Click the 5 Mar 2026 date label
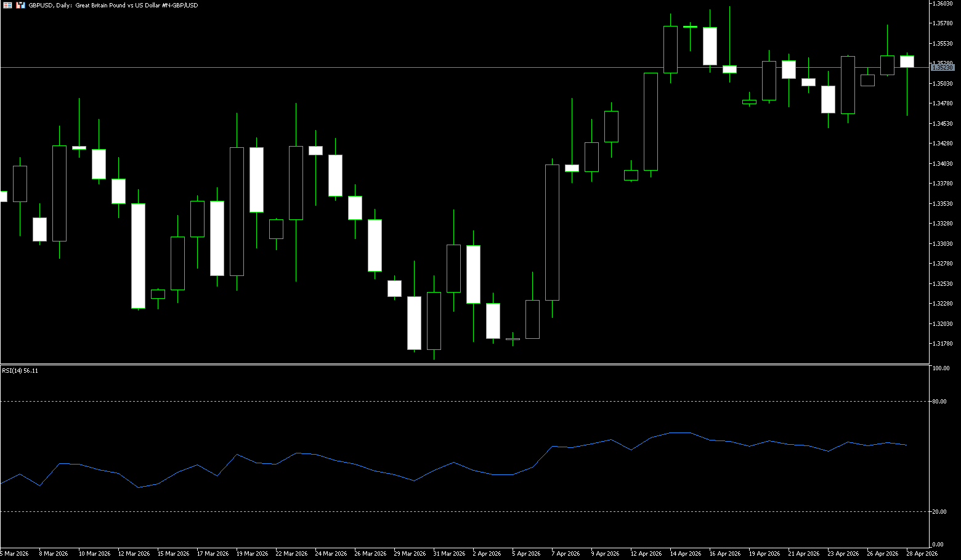Viewport: 961px width, 560px height. pyautogui.click(x=15, y=554)
